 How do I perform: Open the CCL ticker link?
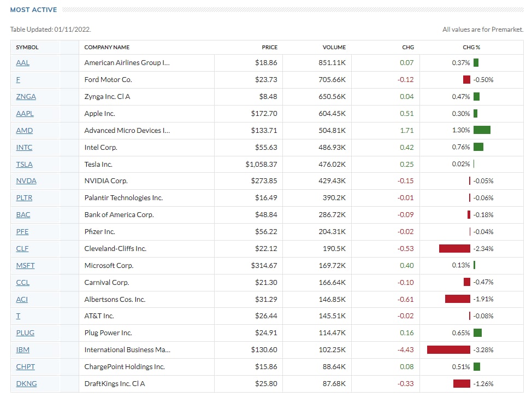pos(23,283)
